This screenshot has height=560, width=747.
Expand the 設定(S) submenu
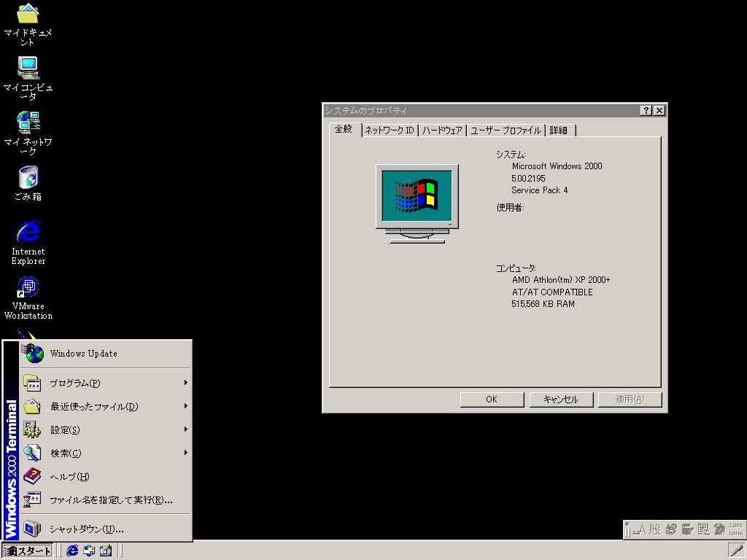106,429
